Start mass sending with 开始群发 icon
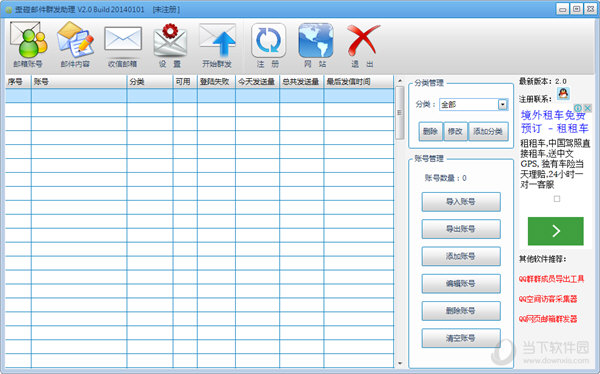600x374 pixels. pos(217,44)
